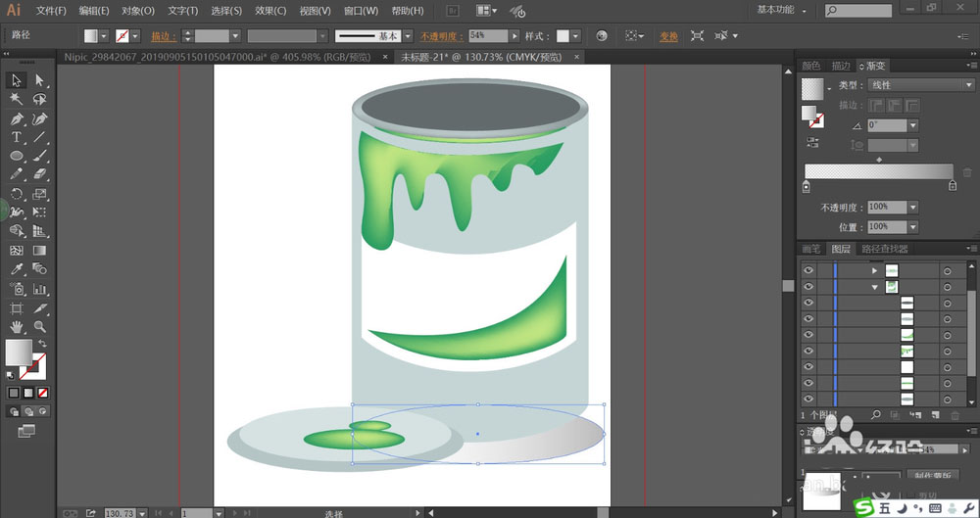This screenshot has height=518, width=980.
Task: Click Recolor Artwork wheel icon in control bar
Action: point(602,35)
